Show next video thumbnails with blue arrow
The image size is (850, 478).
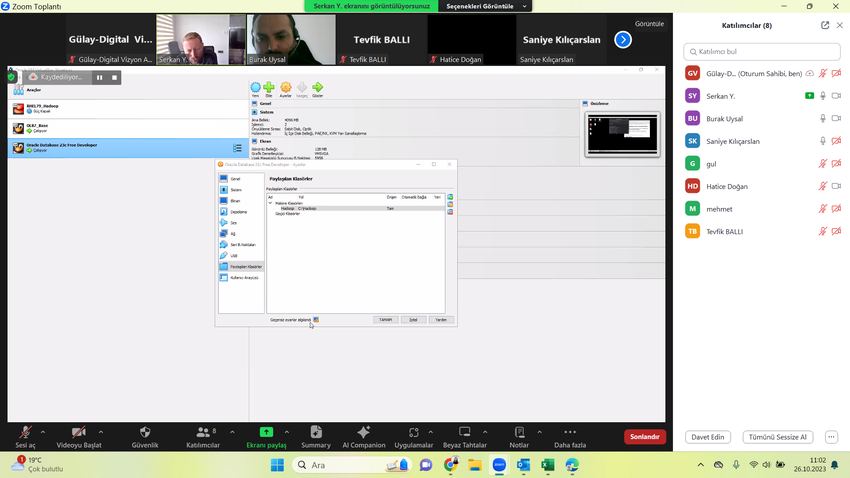(x=623, y=40)
